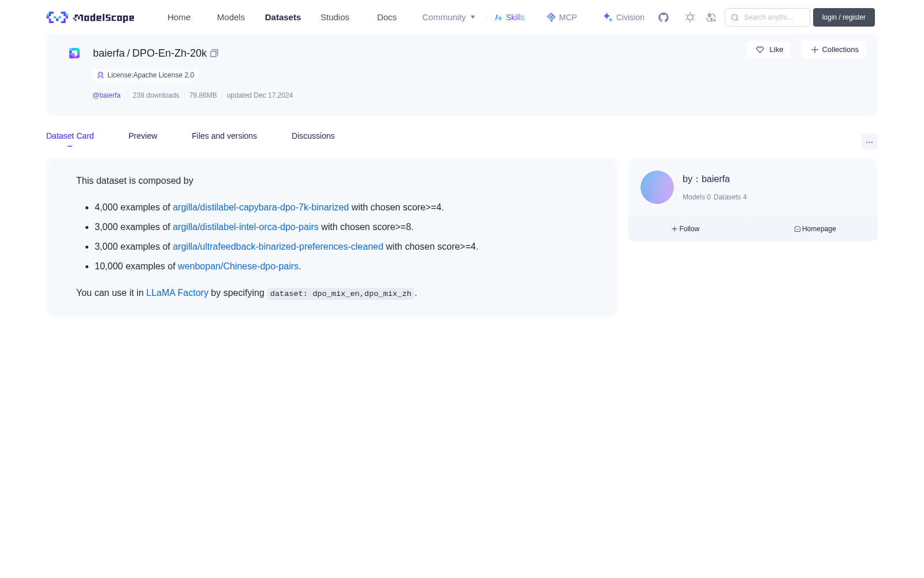The width and height of the screenshot is (924, 578).
Task: Open the MCP section
Action: point(562,17)
